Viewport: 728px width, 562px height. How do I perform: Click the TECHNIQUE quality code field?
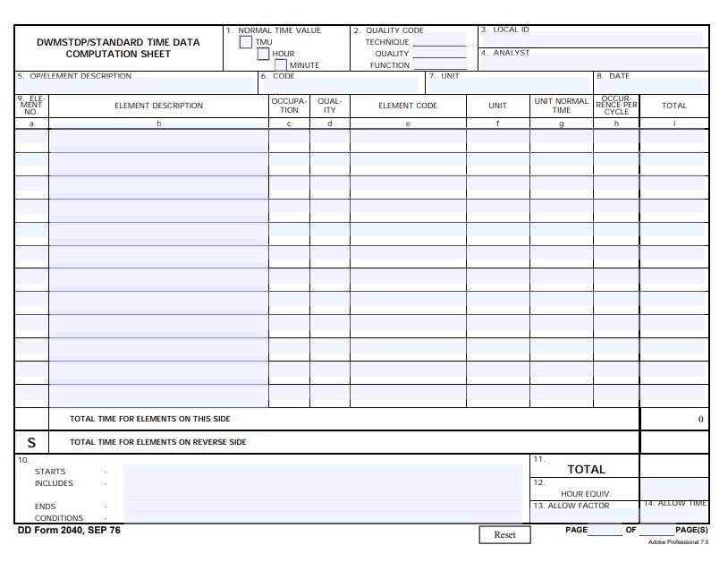(x=439, y=40)
